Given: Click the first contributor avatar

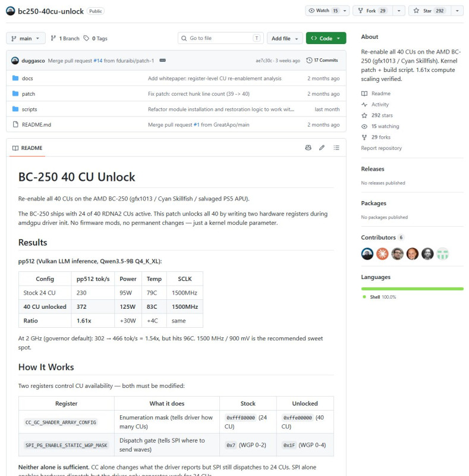Looking at the screenshot, I should tap(367, 254).
